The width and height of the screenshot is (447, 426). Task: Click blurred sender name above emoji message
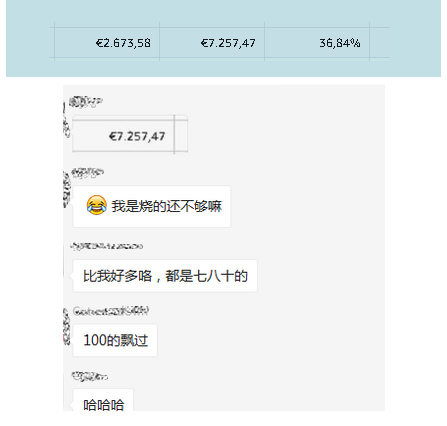tap(87, 173)
